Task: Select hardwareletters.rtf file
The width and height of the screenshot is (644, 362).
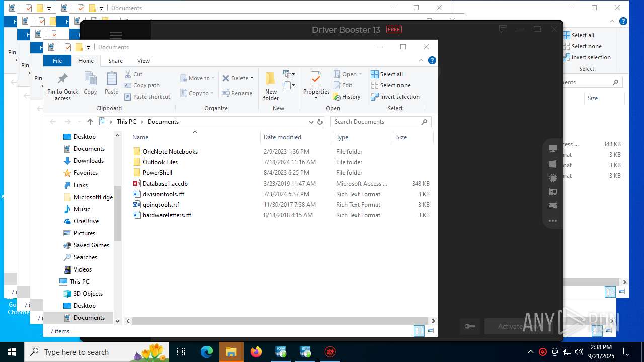Action: click(167, 215)
